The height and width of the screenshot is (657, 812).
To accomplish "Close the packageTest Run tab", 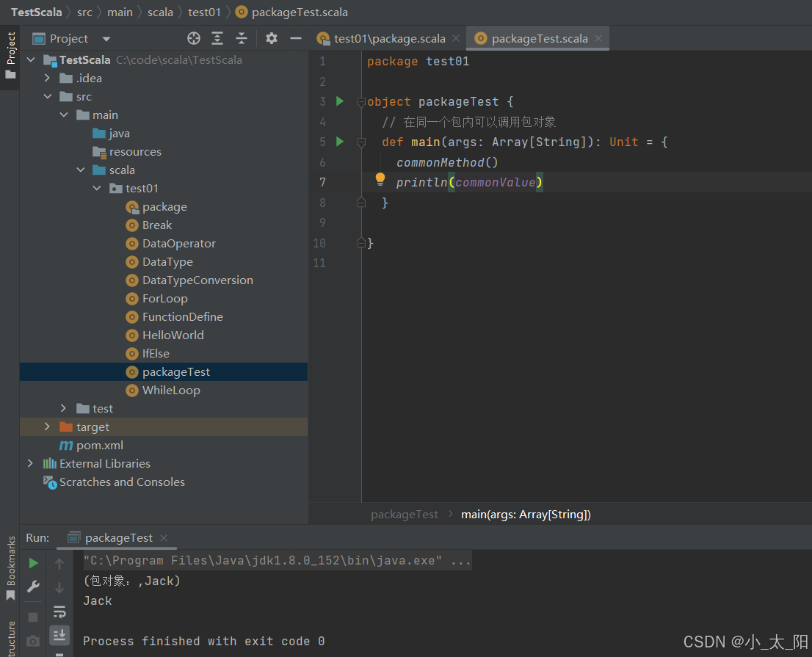I will tap(164, 538).
